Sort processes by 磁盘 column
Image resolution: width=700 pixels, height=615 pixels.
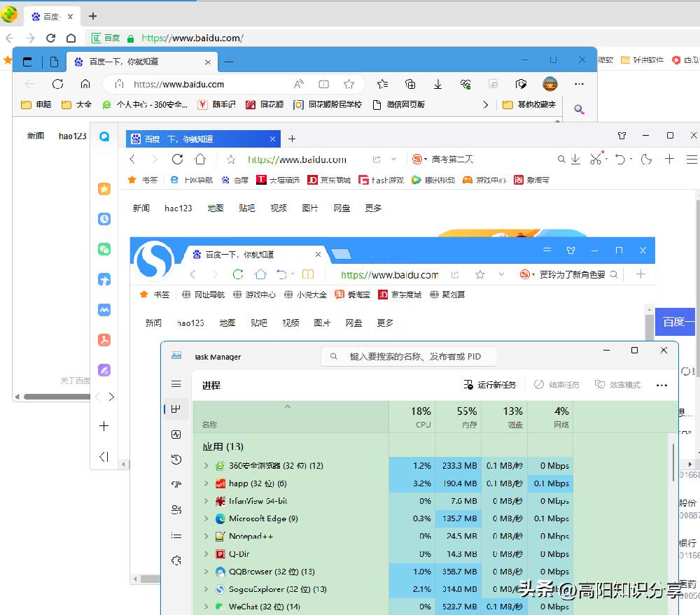[505, 417]
